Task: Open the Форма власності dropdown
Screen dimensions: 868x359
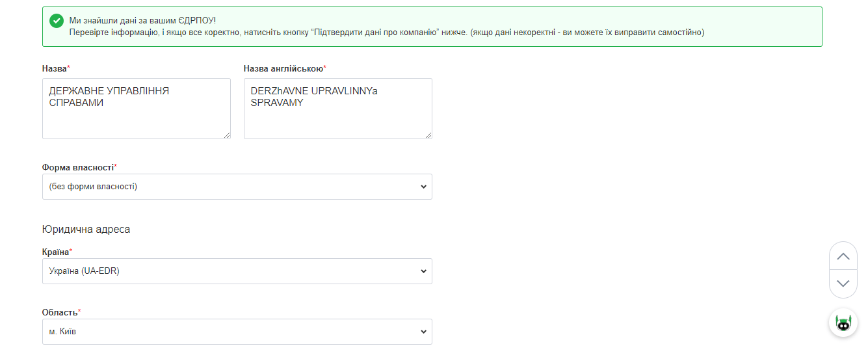Action: [x=237, y=187]
